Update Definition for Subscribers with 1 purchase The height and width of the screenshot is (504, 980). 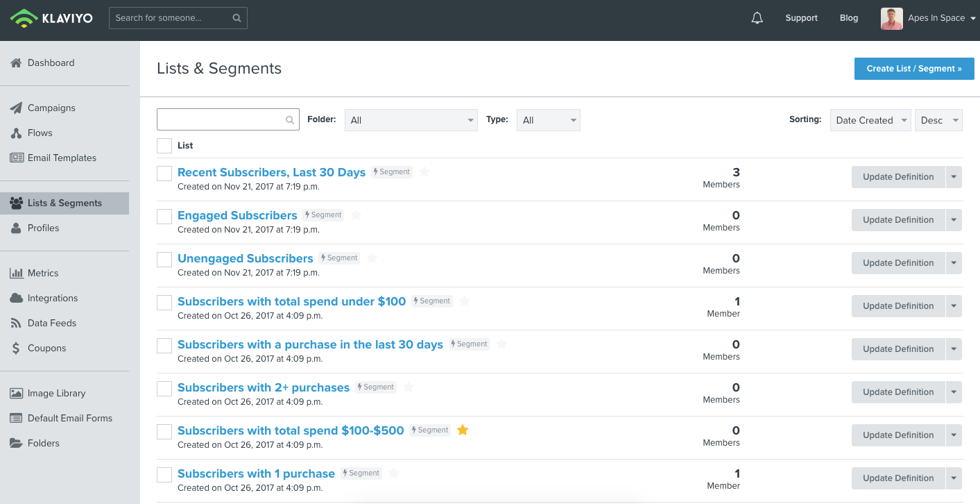coord(898,478)
